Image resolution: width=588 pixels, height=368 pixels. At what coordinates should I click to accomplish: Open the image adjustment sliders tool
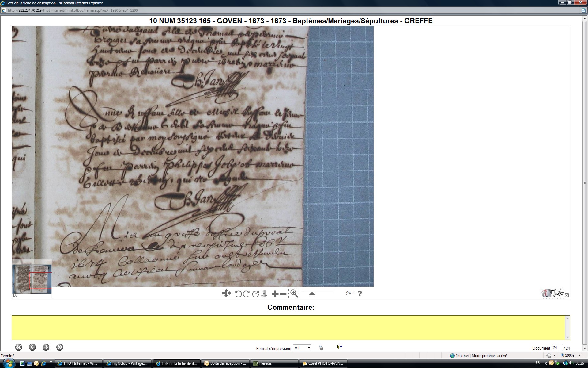[x=264, y=294]
